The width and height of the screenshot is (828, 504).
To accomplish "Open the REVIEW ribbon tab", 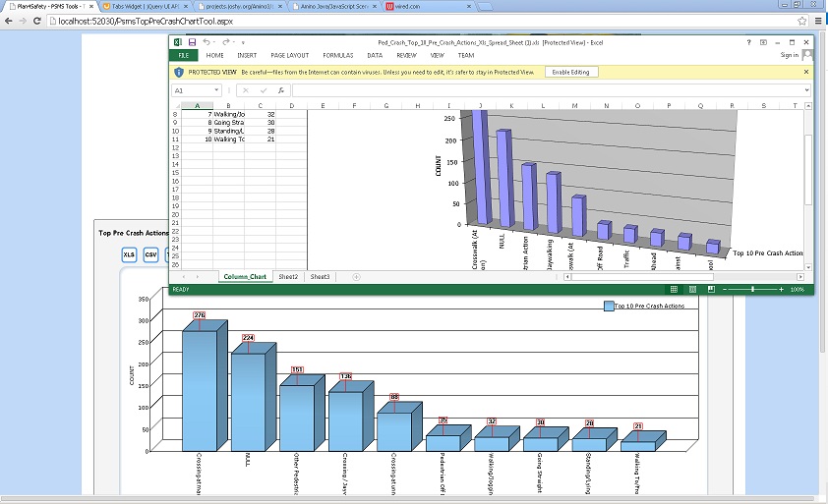I will [406, 55].
